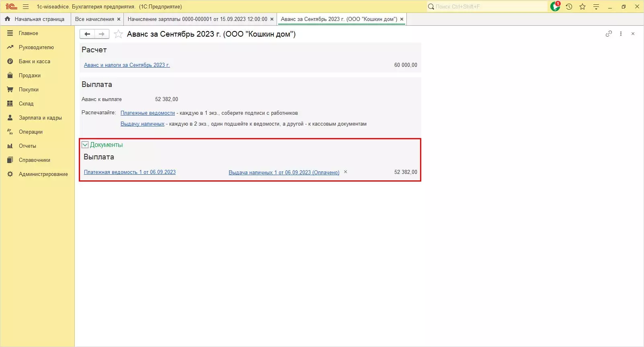This screenshot has height=347, width=644.
Task: Open the 1C main menu hamburger icon
Action: (26, 6)
